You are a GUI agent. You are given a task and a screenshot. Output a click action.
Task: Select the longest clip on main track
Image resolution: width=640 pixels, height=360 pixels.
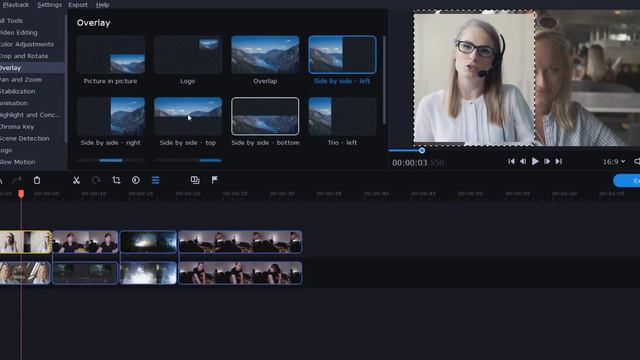[x=240, y=273]
